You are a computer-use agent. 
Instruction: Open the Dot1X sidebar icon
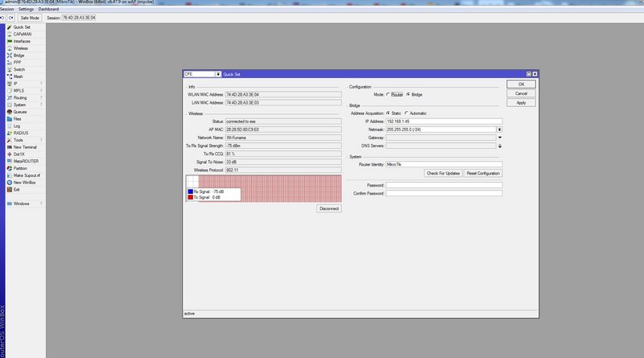point(10,154)
